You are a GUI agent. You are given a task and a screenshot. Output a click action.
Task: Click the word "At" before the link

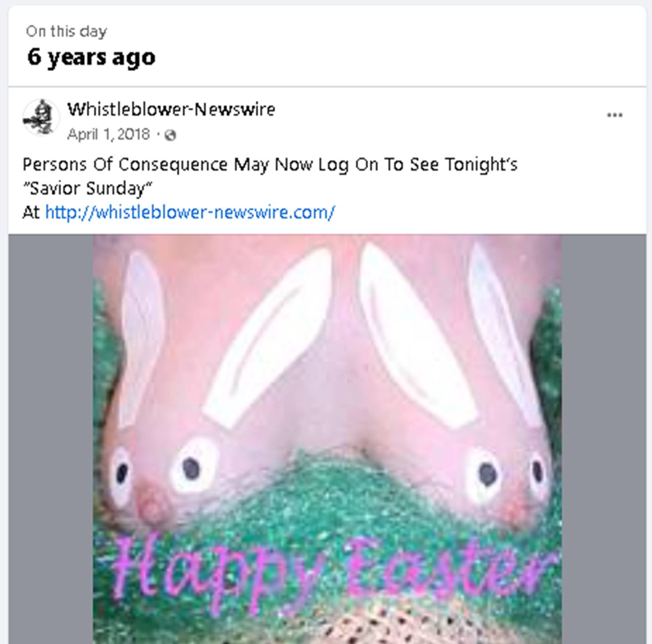31,212
